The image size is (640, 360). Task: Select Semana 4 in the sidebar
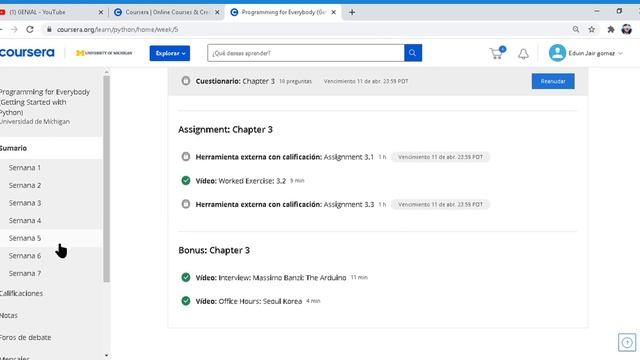coord(25,220)
